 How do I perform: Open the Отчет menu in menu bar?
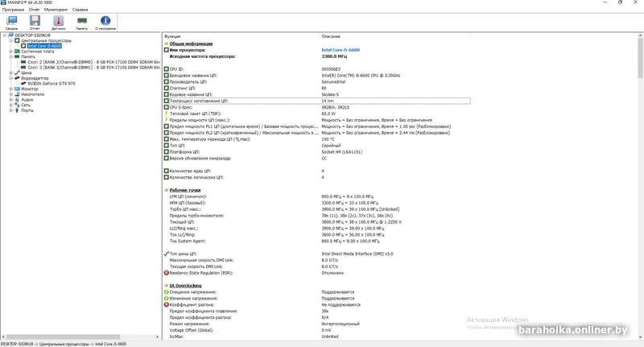coord(34,10)
